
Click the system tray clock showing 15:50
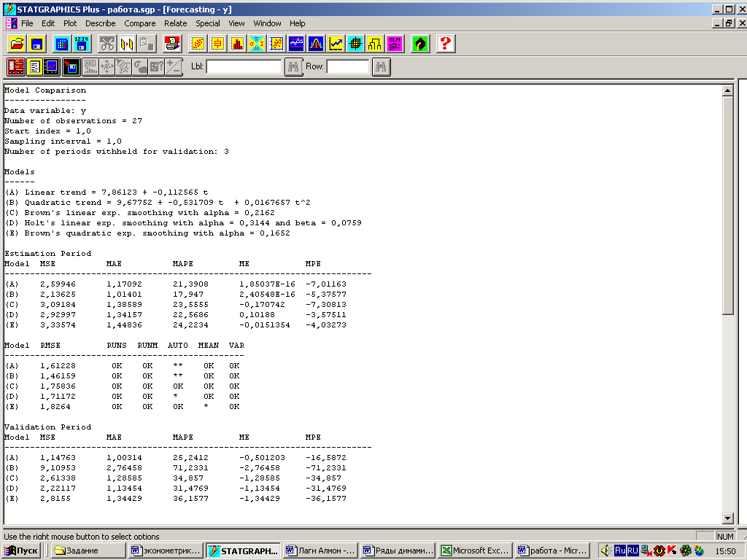tap(725, 551)
